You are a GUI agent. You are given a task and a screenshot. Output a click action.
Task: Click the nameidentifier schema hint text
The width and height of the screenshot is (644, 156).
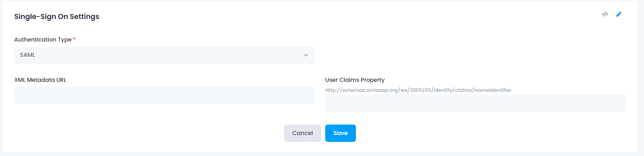click(418, 90)
